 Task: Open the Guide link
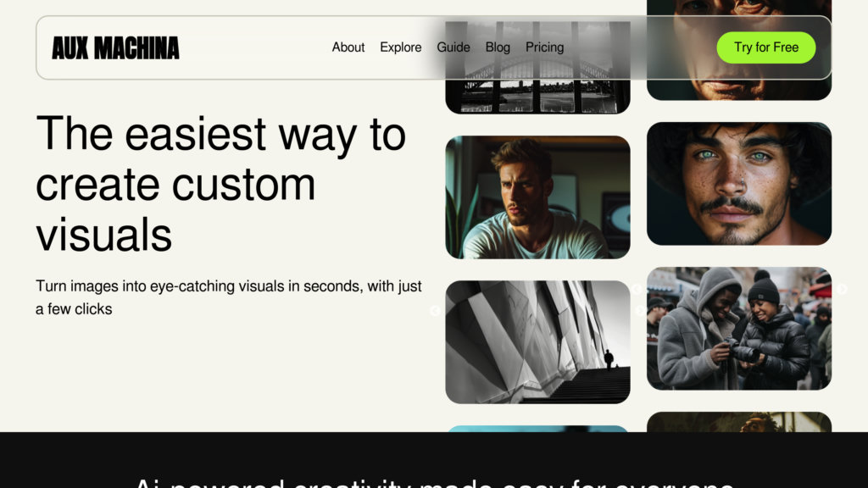(x=453, y=47)
